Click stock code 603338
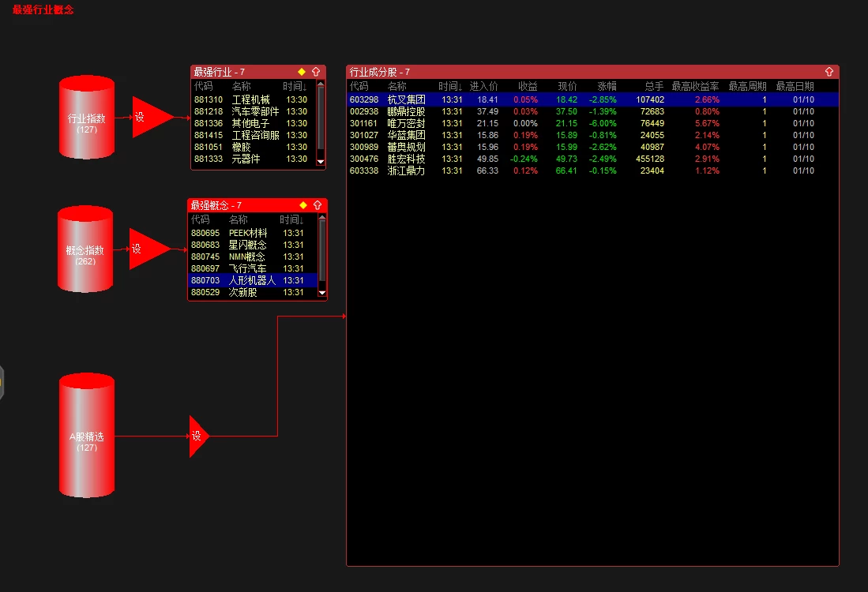The image size is (868, 592). [364, 171]
